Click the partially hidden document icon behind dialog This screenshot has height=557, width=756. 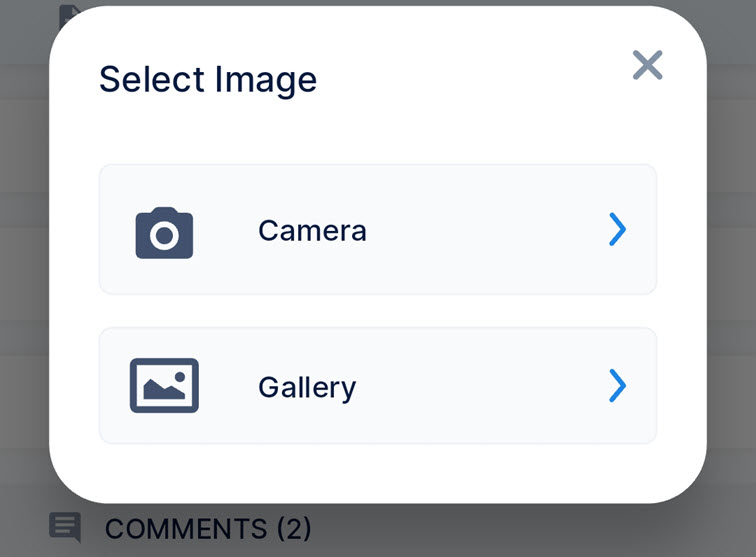point(68,14)
